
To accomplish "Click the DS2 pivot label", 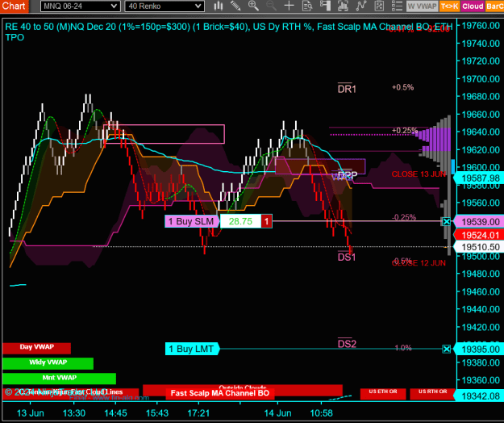I will 347,344.
